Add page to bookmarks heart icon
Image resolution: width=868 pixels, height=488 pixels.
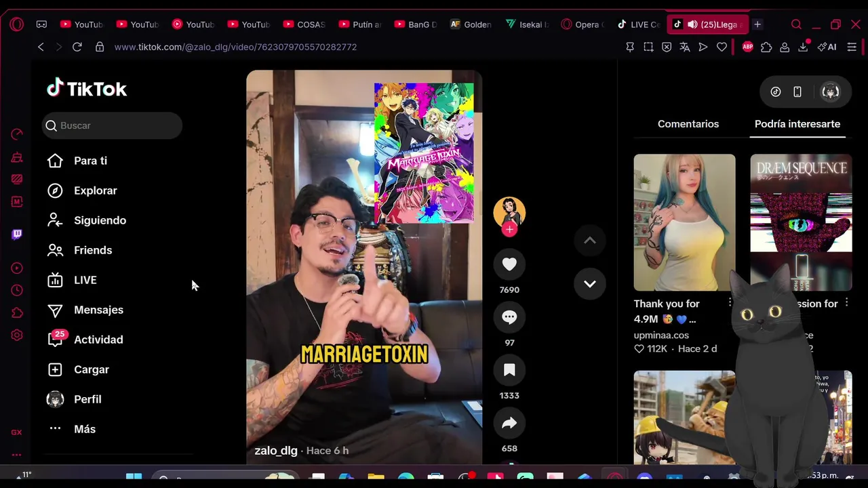(722, 47)
